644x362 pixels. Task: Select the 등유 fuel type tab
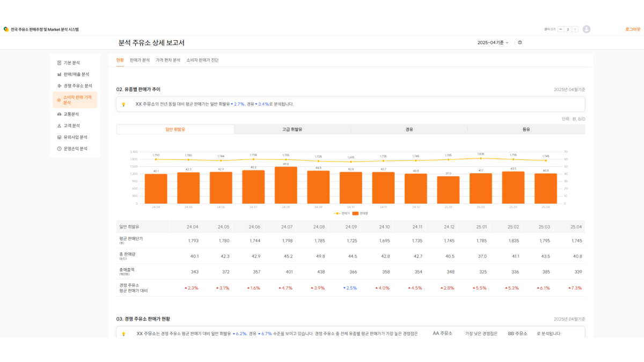[x=526, y=129]
